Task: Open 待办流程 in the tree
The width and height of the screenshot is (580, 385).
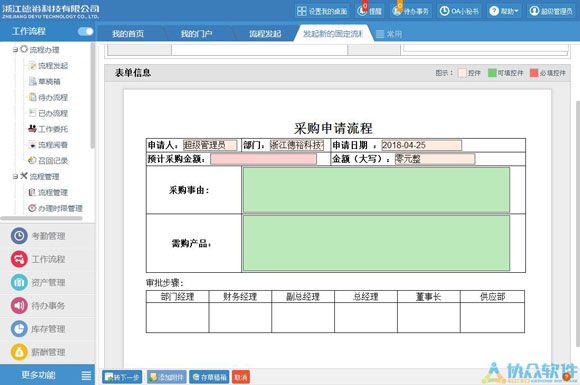Action: [48, 97]
